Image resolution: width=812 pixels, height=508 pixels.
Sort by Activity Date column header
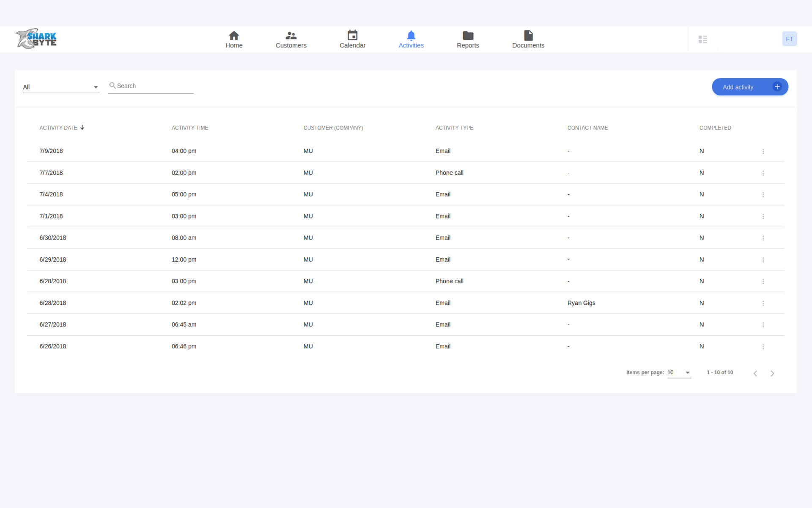pos(58,128)
